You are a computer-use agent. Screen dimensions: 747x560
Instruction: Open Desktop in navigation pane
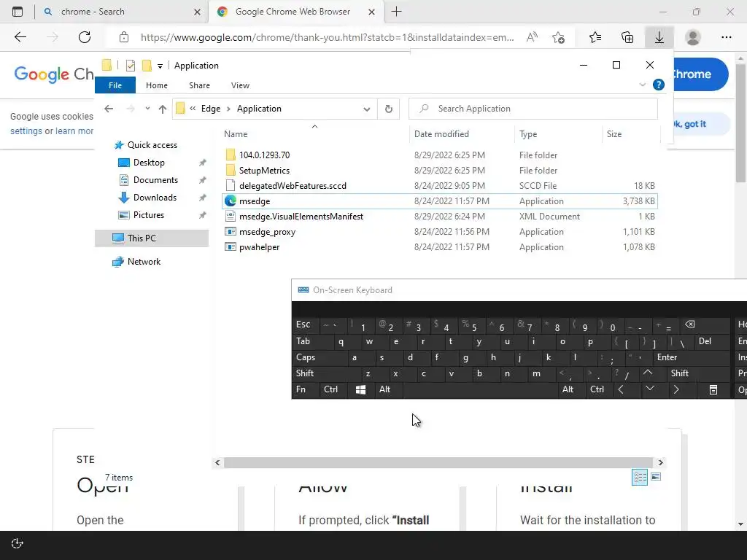click(149, 163)
